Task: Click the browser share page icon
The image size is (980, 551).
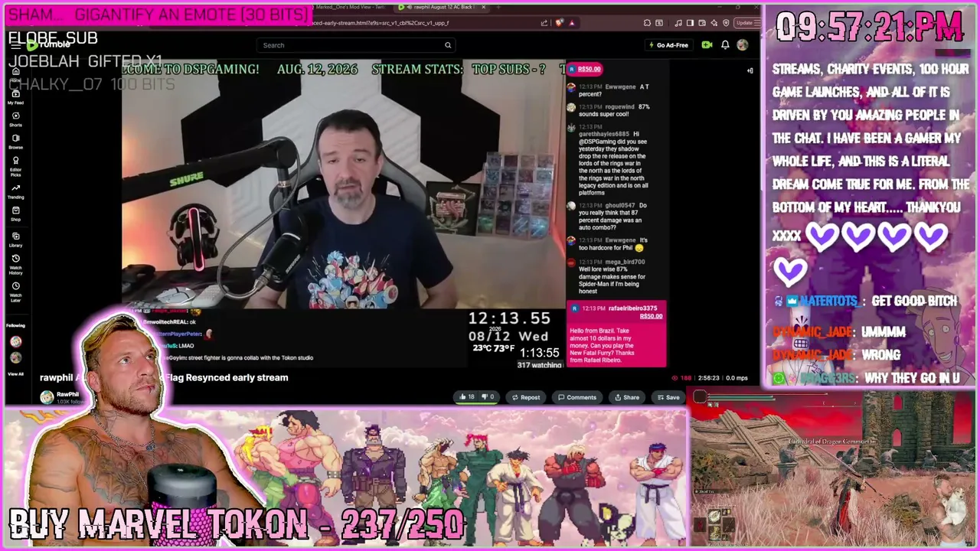Action: point(544,23)
